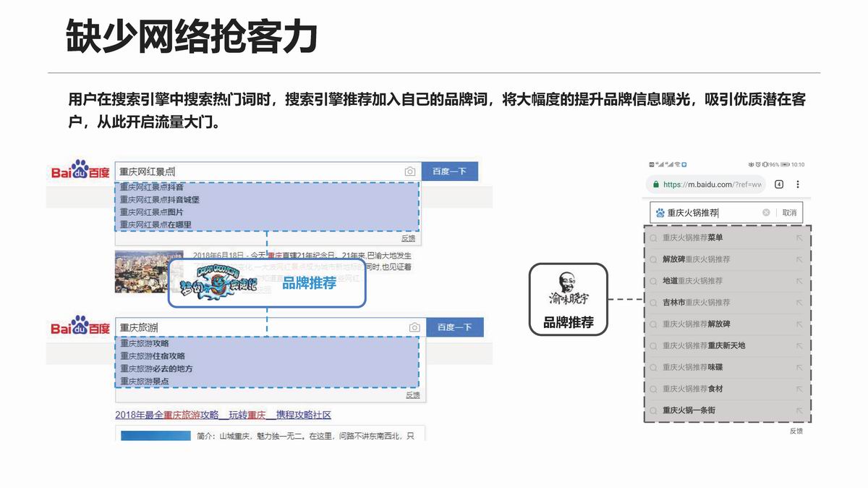
Task: Clear mobile search text with the X icon
Action: coord(766,213)
